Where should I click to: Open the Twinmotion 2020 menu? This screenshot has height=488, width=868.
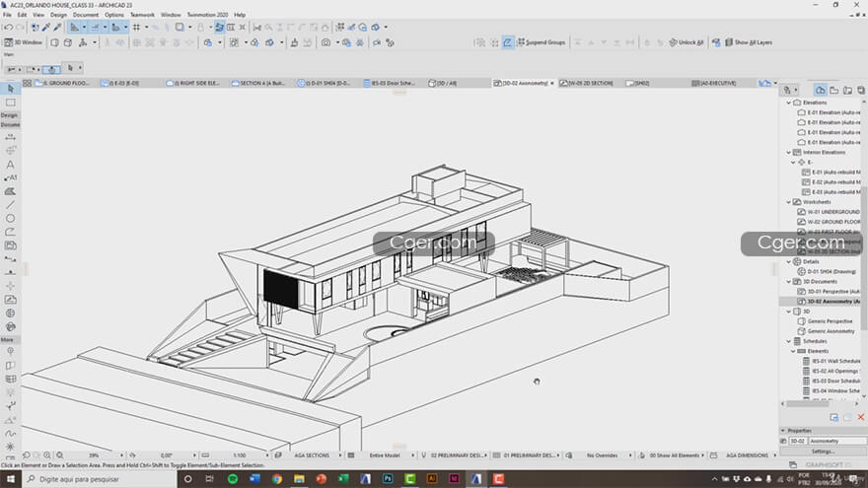click(x=207, y=15)
